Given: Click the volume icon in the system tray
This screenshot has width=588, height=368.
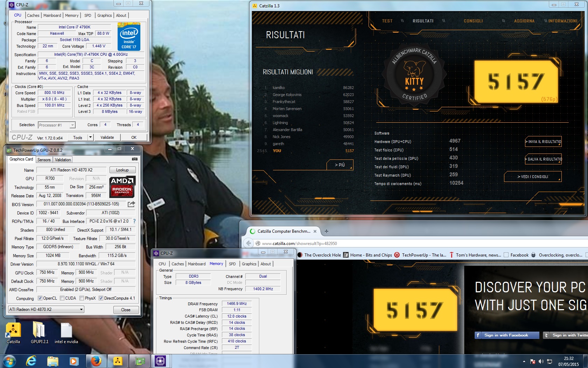Looking at the screenshot, I should coord(541,361).
